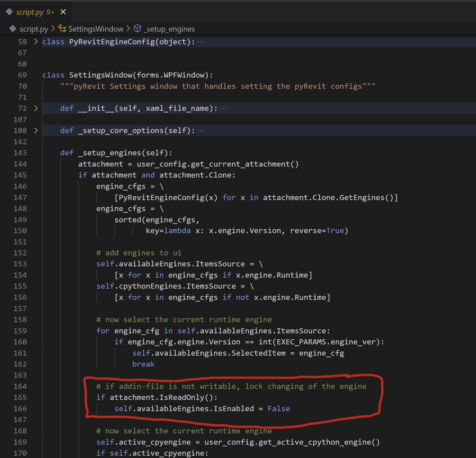Expand the folded PyRevitEngineConfig class on line 58
Viewport: 476px width, 458px height.
(35, 41)
